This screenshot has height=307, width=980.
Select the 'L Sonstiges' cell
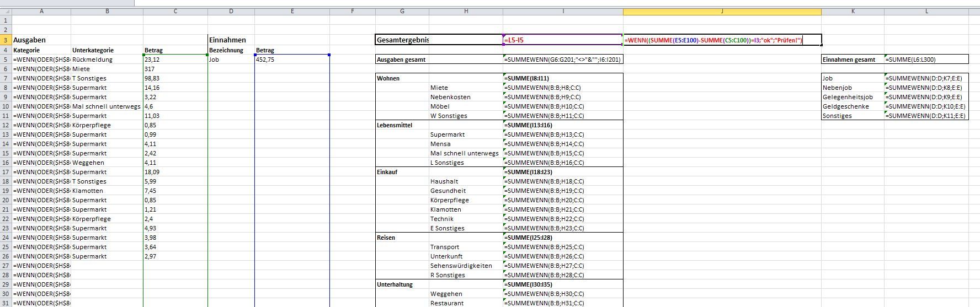(466, 163)
